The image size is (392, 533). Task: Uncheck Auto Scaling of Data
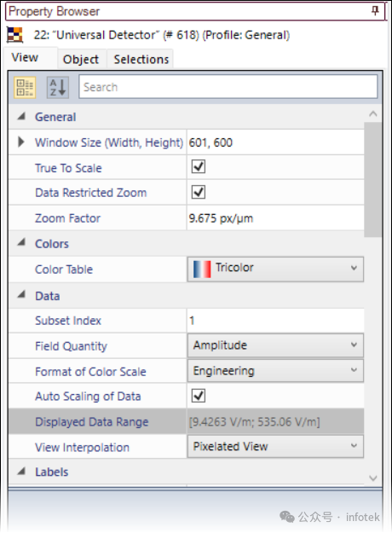click(x=199, y=396)
